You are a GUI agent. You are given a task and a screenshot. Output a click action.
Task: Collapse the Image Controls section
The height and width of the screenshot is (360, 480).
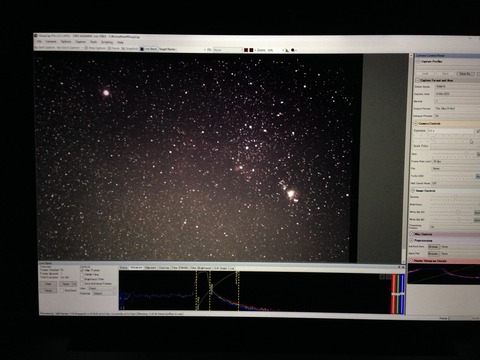click(413, 191)
